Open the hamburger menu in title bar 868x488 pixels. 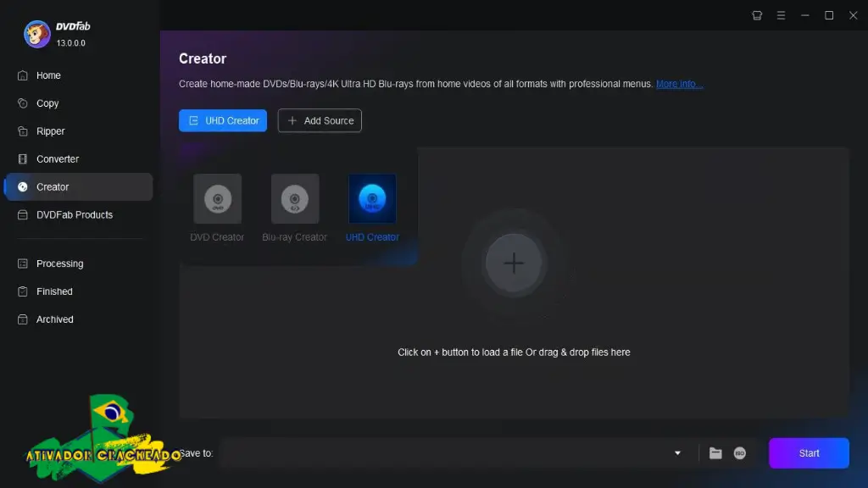[x=781, y=15]
